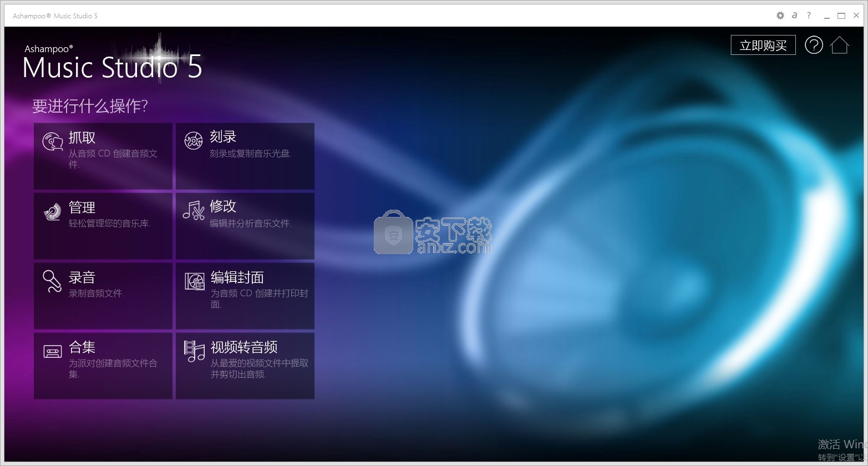
Task: Click text 录制音频文件
Action: point(96,293)
